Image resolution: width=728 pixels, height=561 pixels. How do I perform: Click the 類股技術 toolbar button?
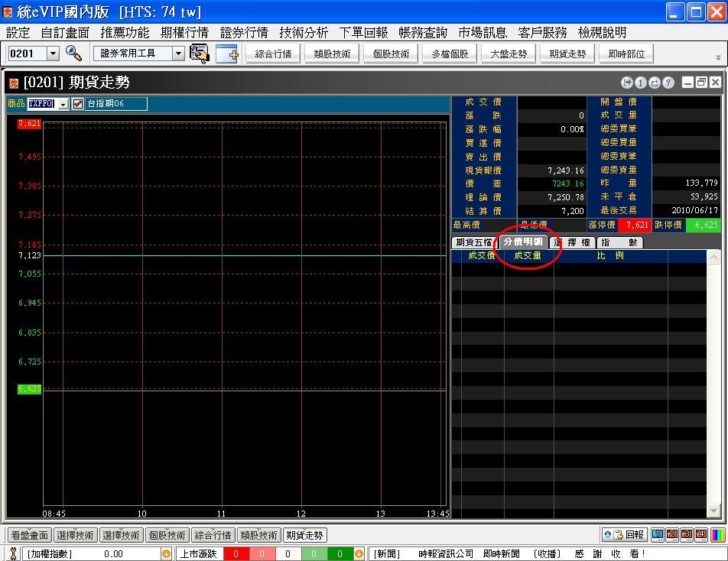[x=332, y=54]
